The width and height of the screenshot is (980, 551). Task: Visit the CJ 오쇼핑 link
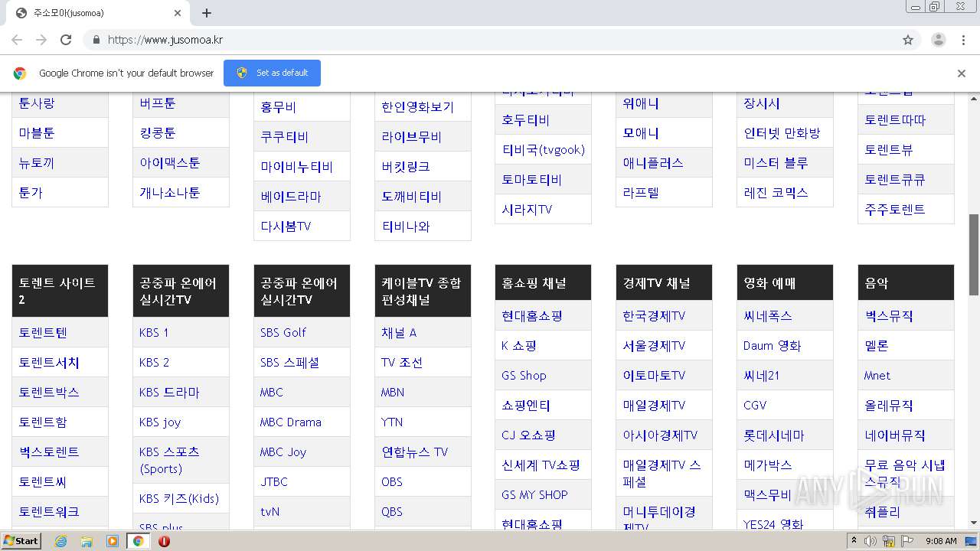coord(529,435)
